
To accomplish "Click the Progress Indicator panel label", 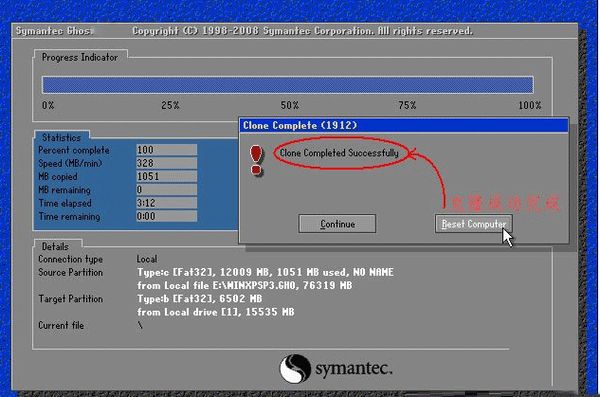I will tap(80, 57).
